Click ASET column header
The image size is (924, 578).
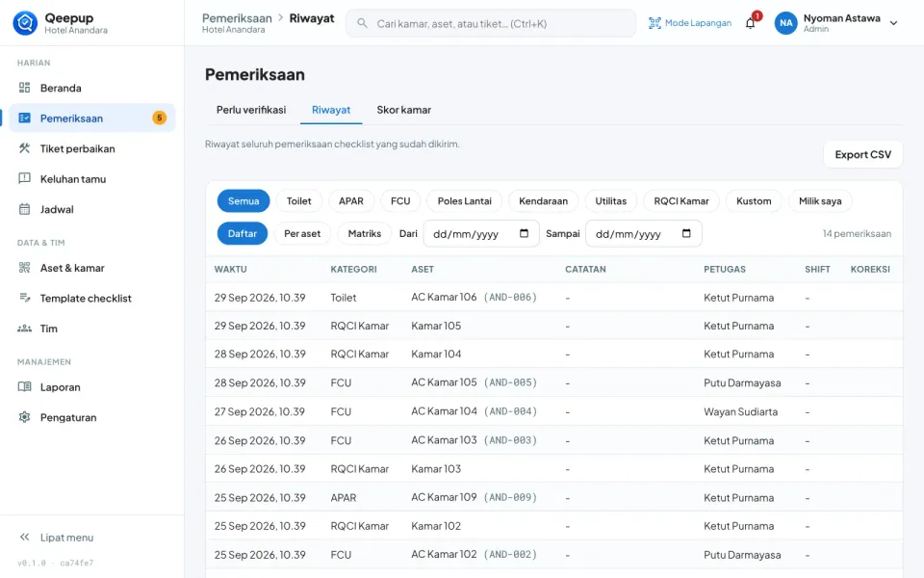[x=423, y=269]
